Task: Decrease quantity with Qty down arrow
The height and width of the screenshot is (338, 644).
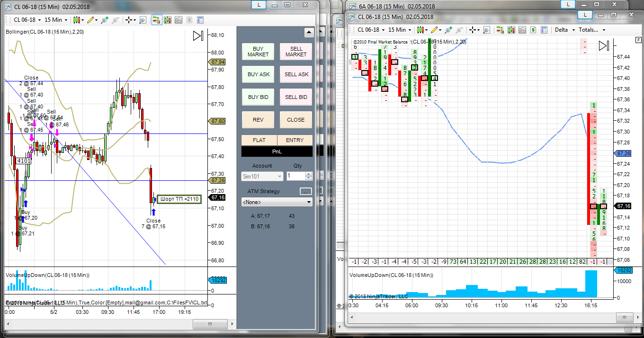Action: 309,178
